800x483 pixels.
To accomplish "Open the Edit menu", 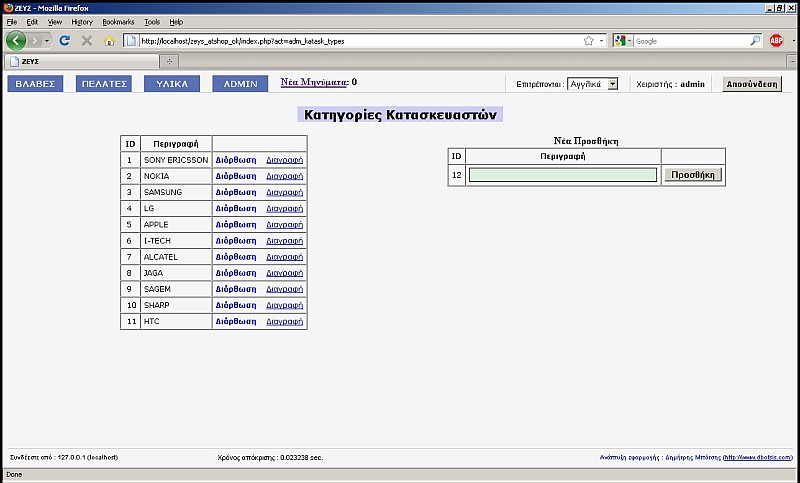I will [x=32, y=22].
